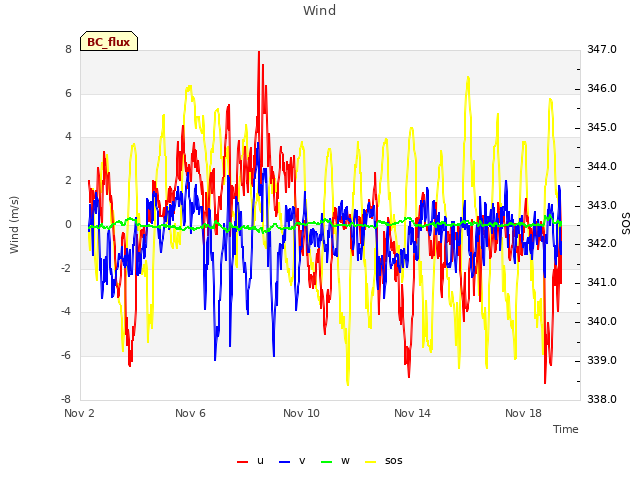Click the 'Time' x-axis title
Viewport: 640px width, 480px height.
point(566,429)
